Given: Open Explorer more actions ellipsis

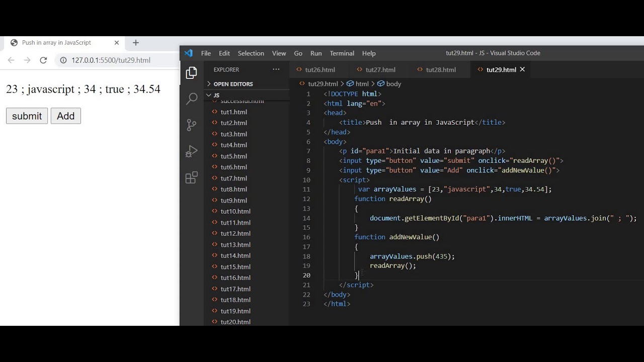Looking at the screenshot, I should pos(276,69).
